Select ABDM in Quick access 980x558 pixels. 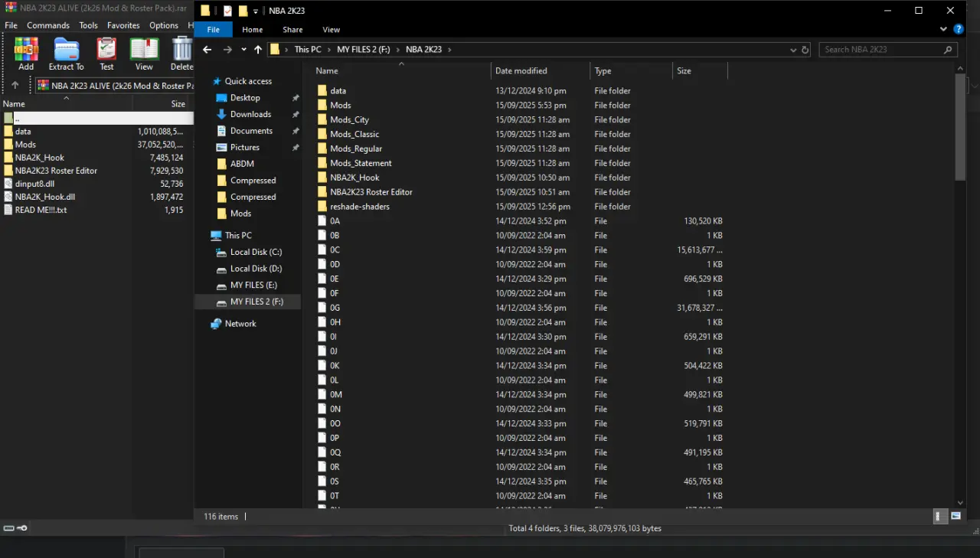point(242,164)
